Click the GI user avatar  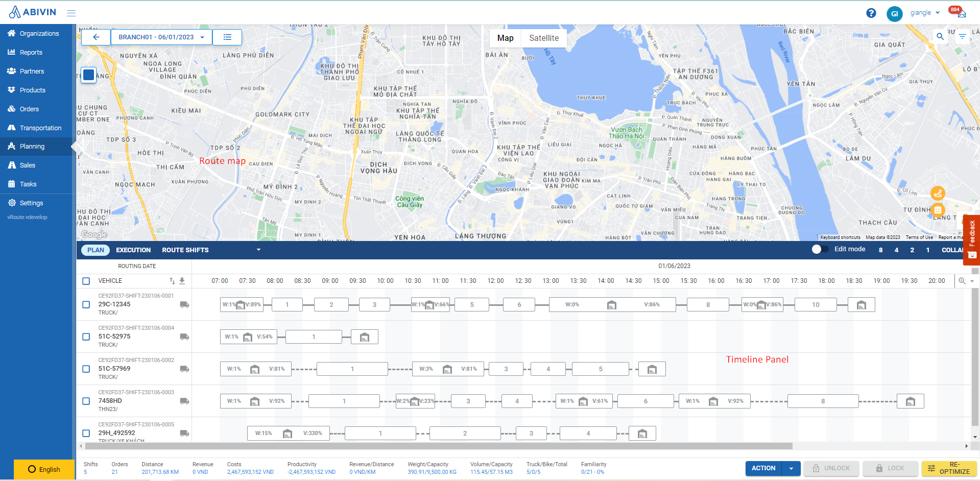point(894,14)
